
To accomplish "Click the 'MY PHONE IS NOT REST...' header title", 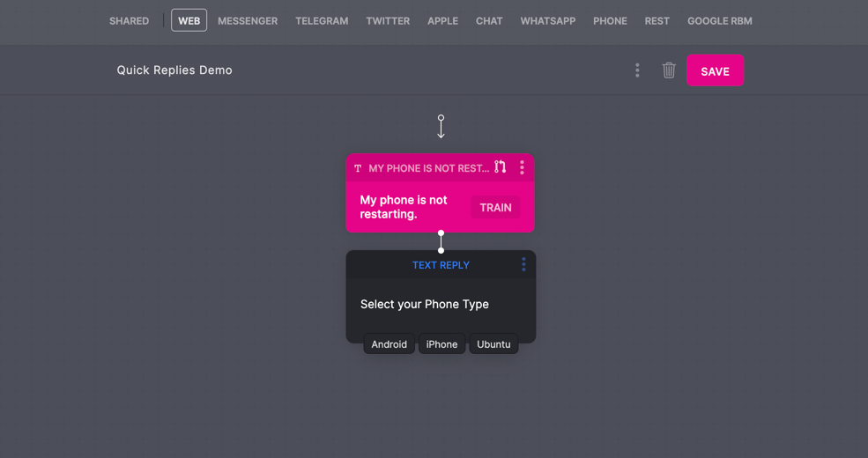I will (x=429, y=168).
